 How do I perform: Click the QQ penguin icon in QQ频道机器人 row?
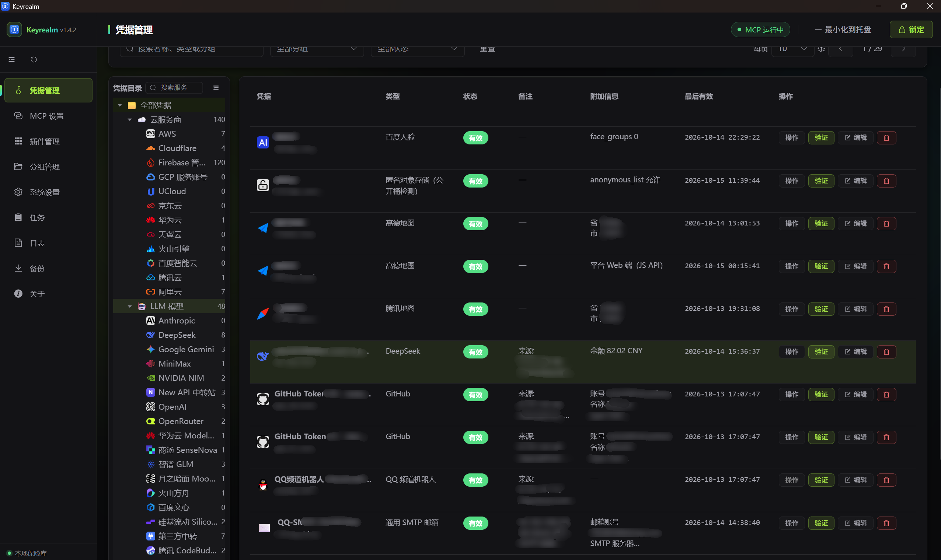263,485
